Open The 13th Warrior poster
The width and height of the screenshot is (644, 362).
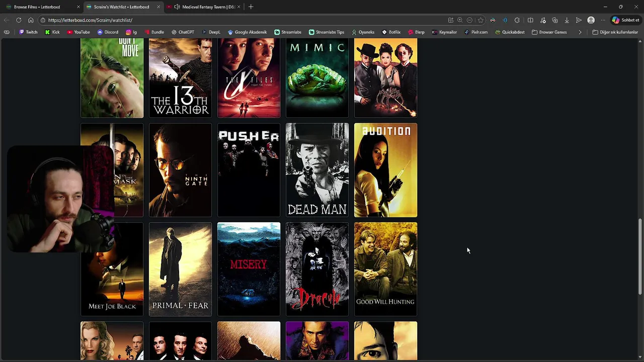tap(180, 78)
